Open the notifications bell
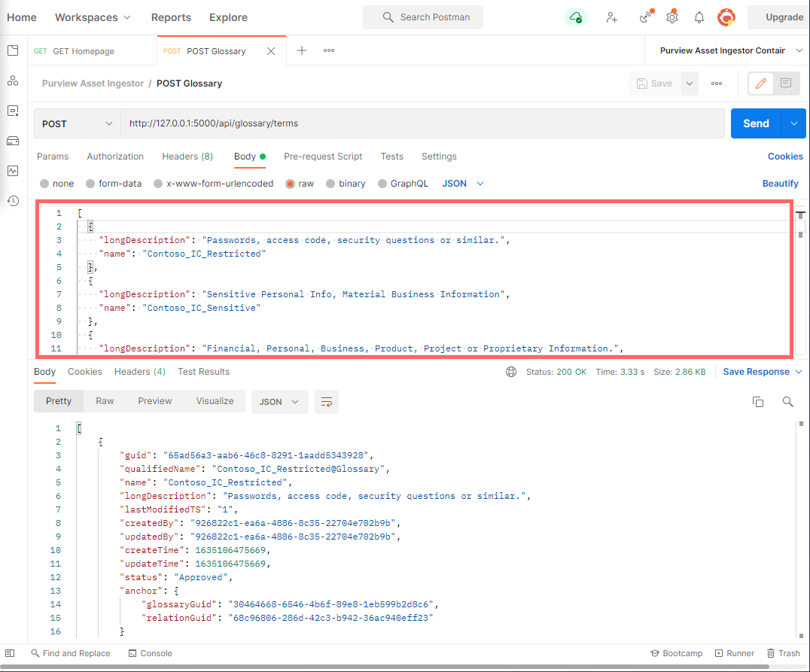 (699, 17)
